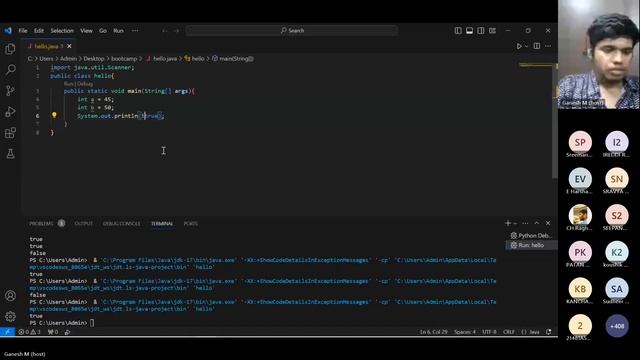640x360 pixels.
Task: Open the Accounts icon
Action: 10,296
